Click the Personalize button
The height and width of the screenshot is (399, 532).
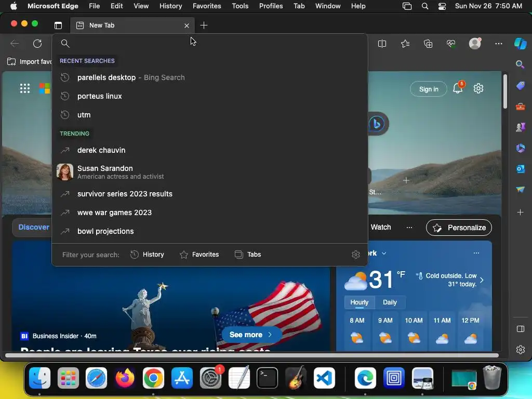click(x=459, y=228)
